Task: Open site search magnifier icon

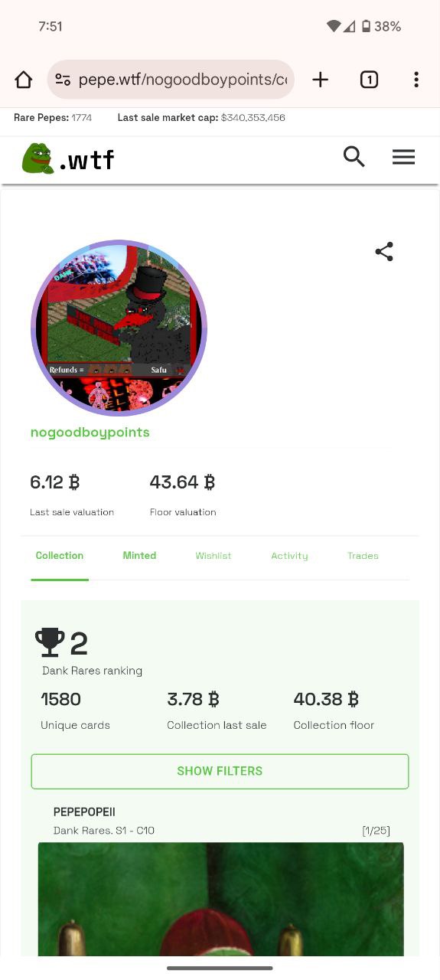Action: pyautogui.click(x=354, y=157)
